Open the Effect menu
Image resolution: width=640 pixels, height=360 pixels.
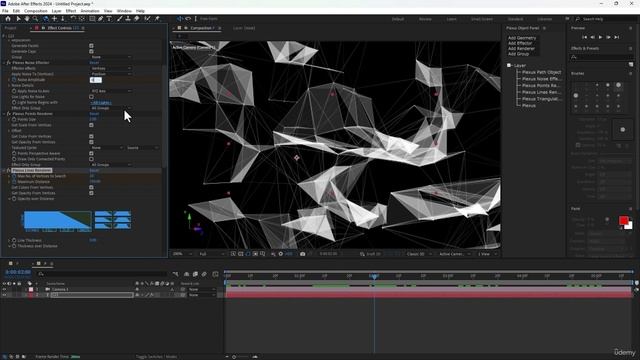pos(71,11)
